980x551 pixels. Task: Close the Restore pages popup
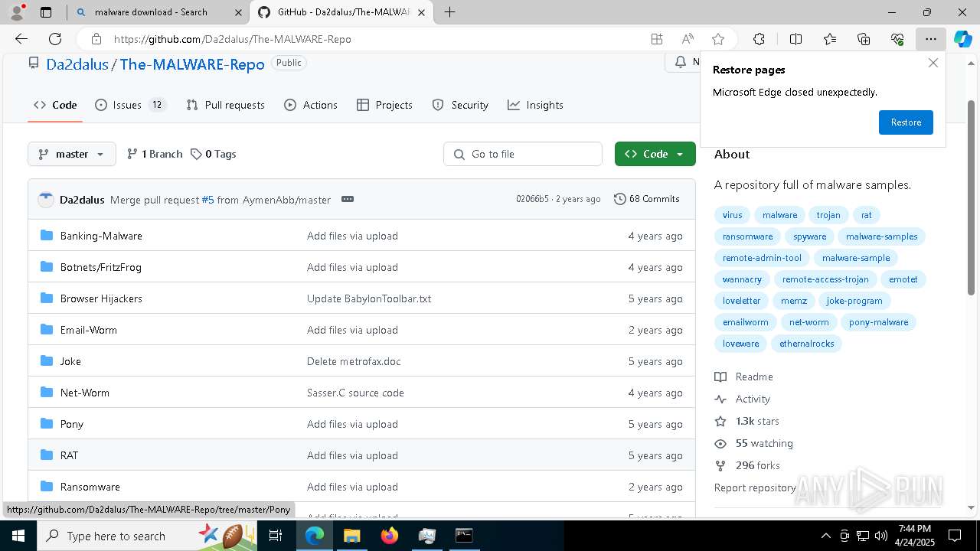click(933, 63)
